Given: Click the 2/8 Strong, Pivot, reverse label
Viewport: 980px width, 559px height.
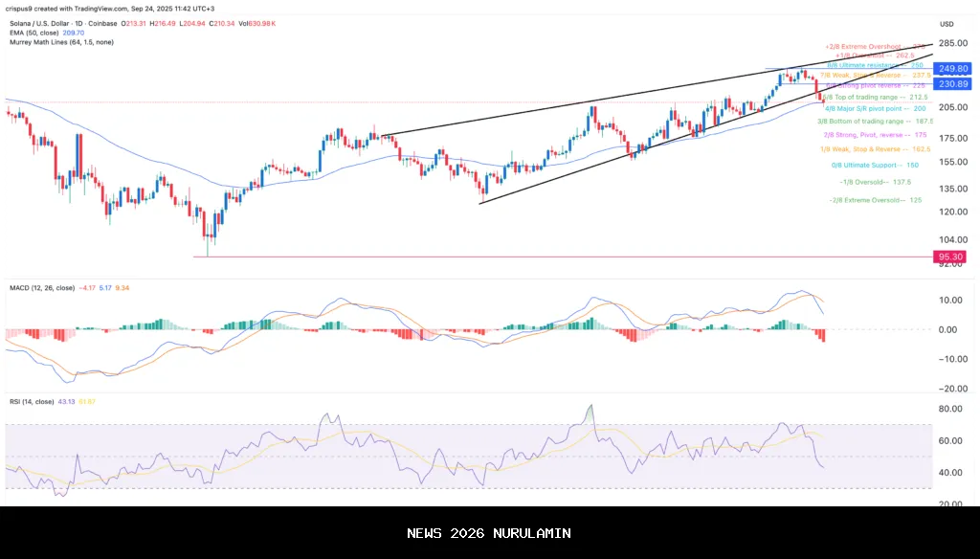Looking at the screenshot, I should tap(869, 136).
